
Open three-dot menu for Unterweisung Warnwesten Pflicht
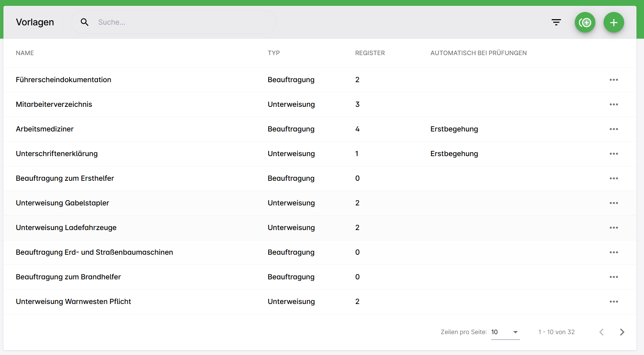click(614, 302)
